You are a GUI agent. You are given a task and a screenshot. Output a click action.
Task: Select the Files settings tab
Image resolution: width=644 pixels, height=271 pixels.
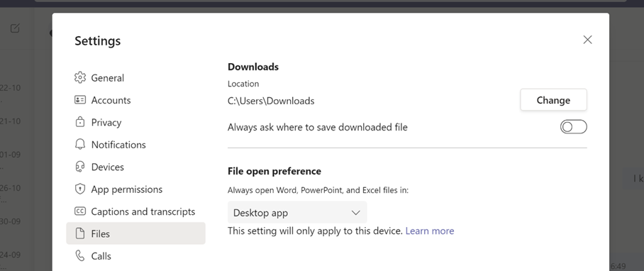coord(135,233)
